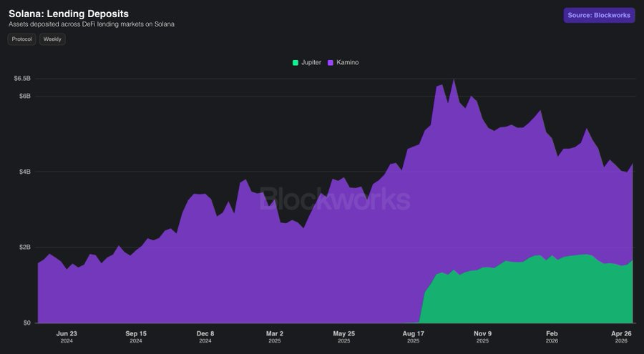Image resolution: width=644 pixels, height=354 pixels.
Task: Click the subtitle about assets deposited
Action: [92, 24]
